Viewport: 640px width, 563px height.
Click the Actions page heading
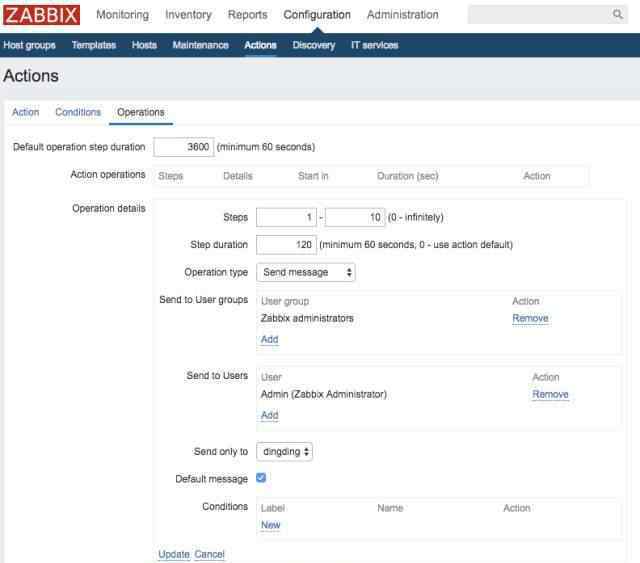(31, 76)
